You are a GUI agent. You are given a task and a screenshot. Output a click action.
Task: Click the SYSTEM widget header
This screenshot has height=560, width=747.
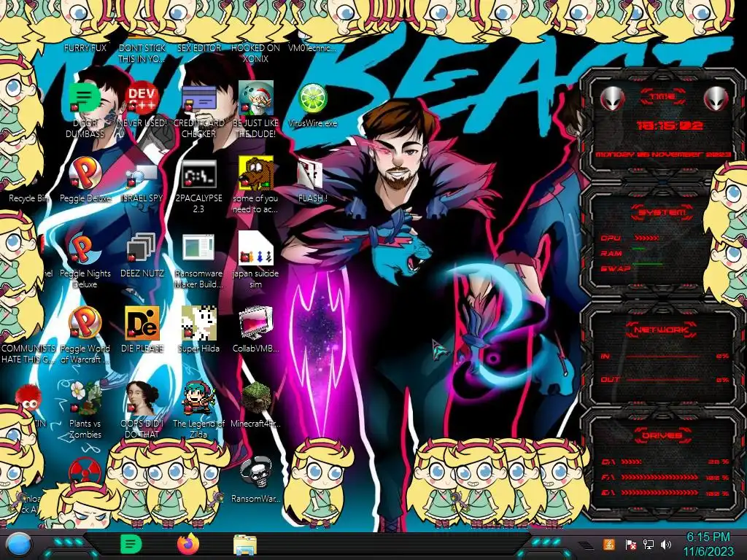pyautogui.click(x=662, y=212)
